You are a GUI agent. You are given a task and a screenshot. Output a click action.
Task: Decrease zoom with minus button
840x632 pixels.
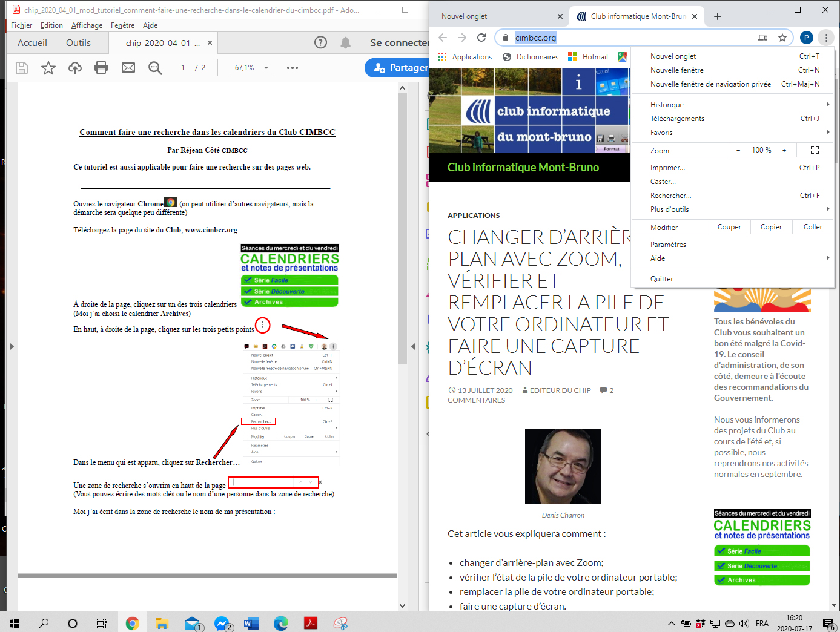(x=738, y=150)
